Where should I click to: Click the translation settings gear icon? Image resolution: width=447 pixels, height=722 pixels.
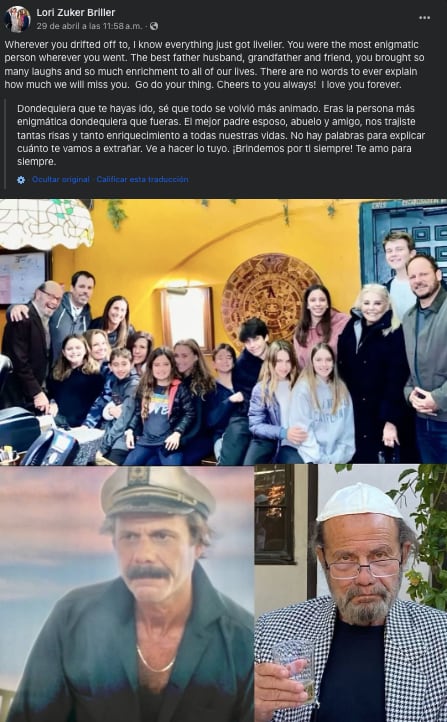[x=21, y=180]
